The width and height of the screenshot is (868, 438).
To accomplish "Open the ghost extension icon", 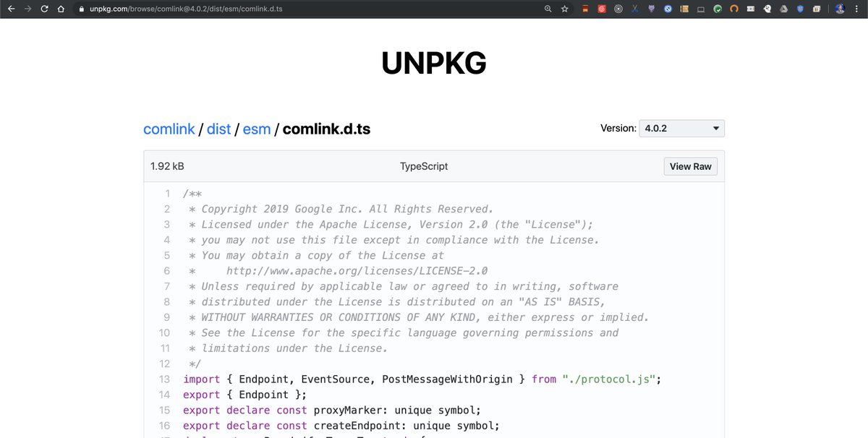I will pyautogui.click(x=767, y=9).
